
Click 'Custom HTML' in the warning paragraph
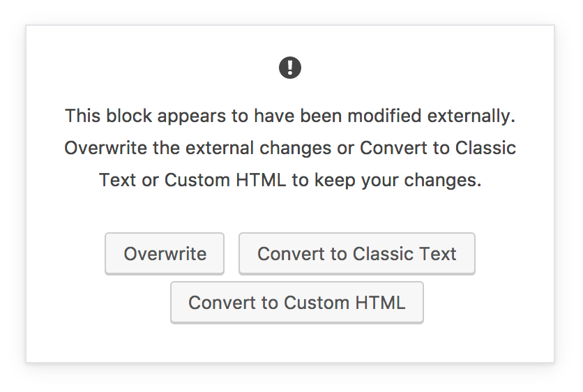point(225,180)
